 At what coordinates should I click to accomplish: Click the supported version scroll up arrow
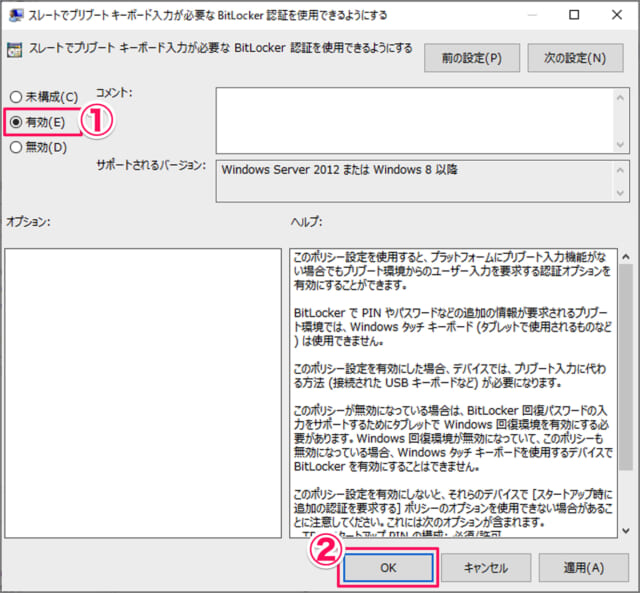tap(620, 170)
